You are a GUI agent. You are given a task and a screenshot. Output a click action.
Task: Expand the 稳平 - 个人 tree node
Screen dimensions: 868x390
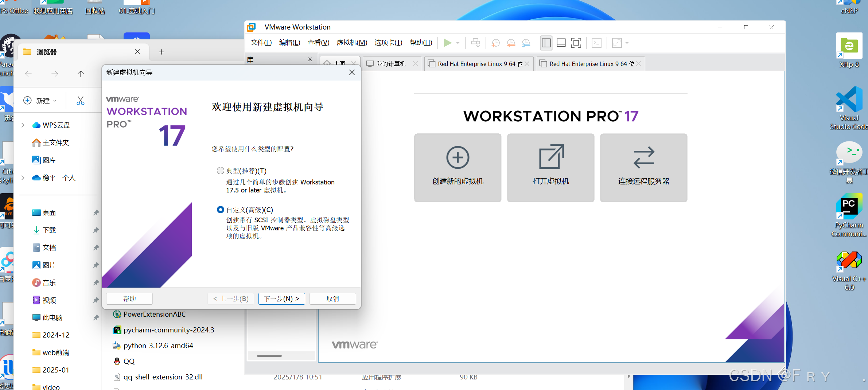[23, 178]
